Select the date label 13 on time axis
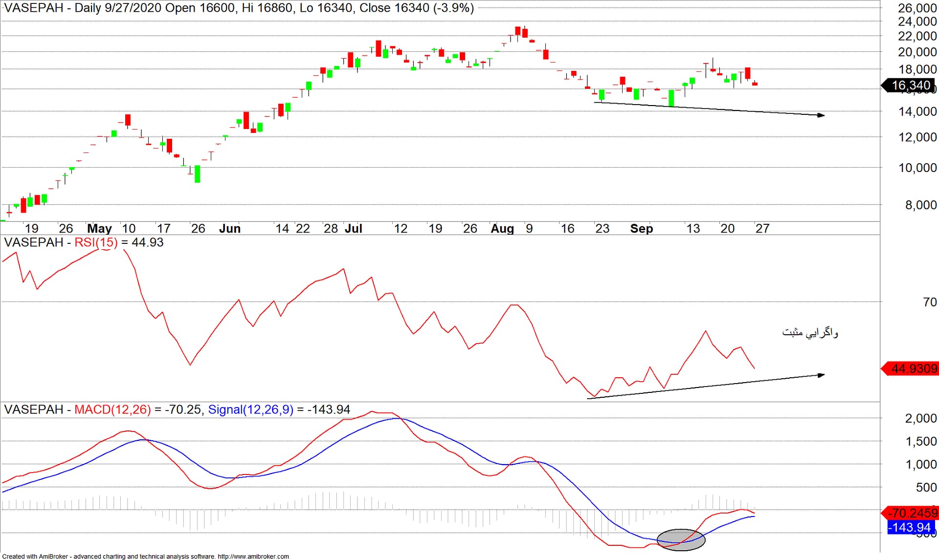 [693, 229]
